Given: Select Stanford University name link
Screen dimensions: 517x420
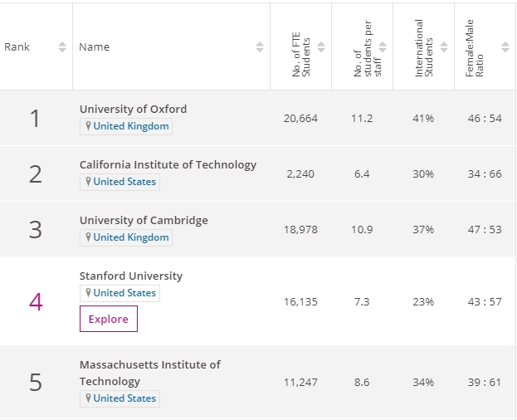Looking at the screenshot, I should point(131,276).
